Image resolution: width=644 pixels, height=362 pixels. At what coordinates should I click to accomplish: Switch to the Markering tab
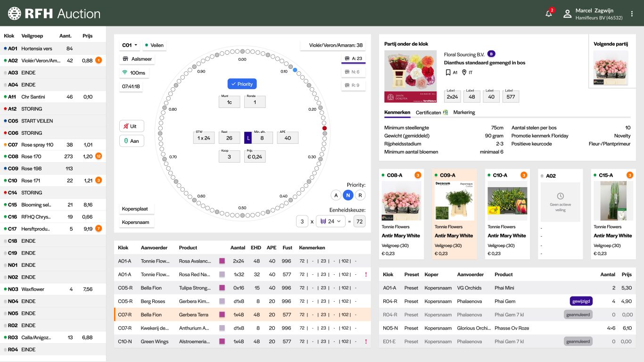click(x=464, y=113)
